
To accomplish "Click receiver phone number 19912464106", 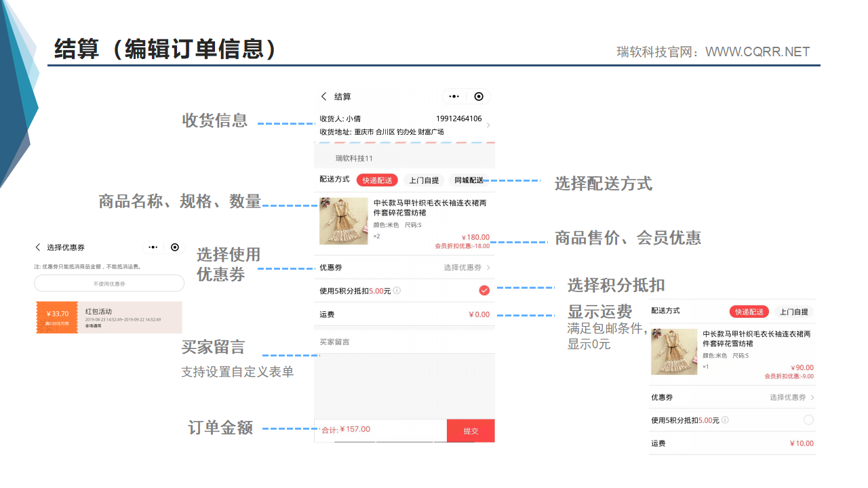I will [x=459, y=119].
